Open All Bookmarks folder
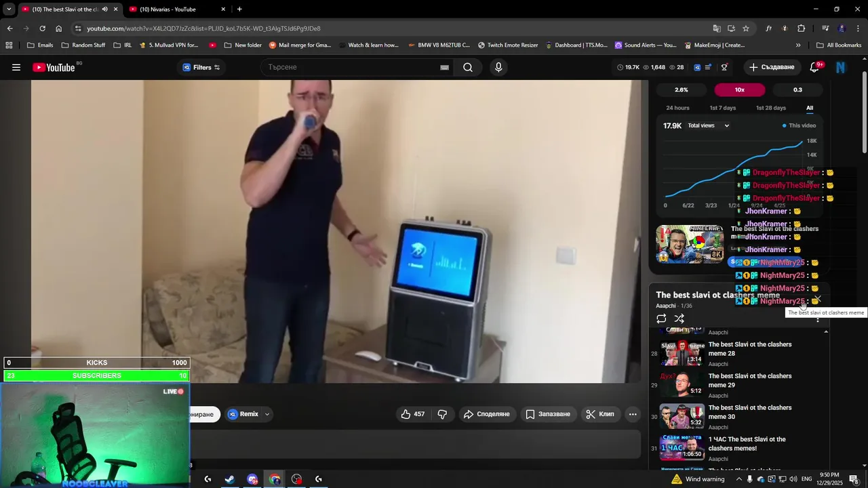 (839, 45)
